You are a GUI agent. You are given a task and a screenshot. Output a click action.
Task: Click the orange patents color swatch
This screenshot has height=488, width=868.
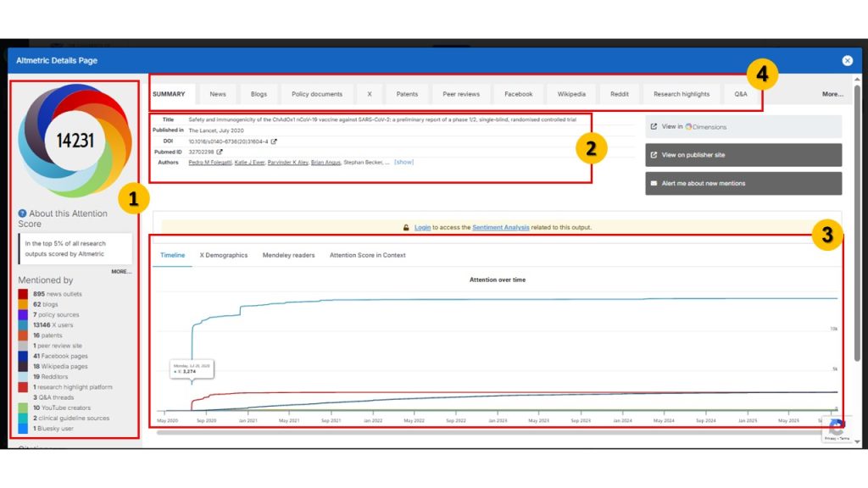(23, 335)
